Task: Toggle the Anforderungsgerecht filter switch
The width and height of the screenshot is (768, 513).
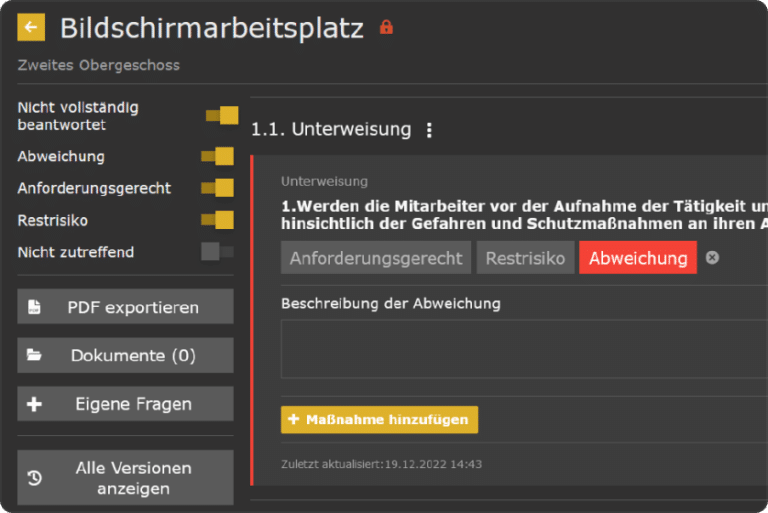Action: tap(217, 188)
